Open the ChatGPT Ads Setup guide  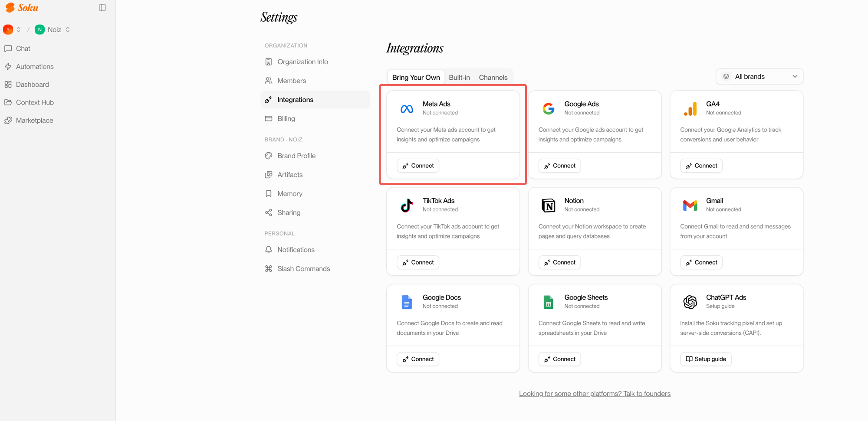click(x=706, y=359)
